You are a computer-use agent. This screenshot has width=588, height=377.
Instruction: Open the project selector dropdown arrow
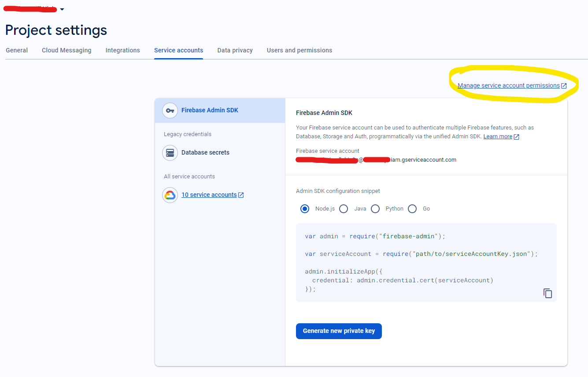[62, 10]
